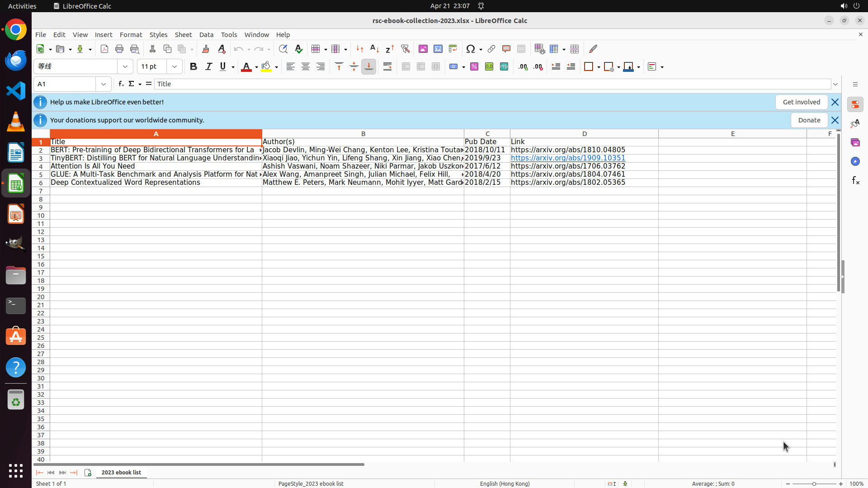
Task: Toggle Wrap Text button
Action: point(387,67)
